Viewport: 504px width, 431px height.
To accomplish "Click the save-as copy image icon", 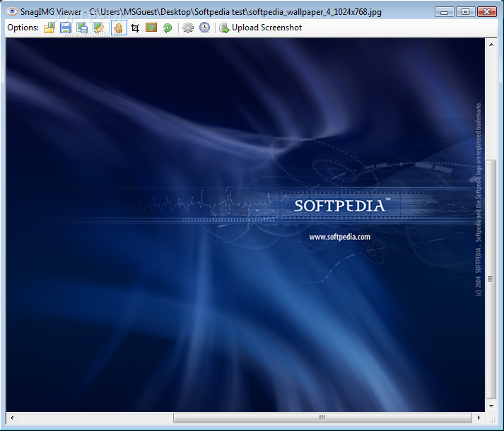I will [x=82, y=28].
